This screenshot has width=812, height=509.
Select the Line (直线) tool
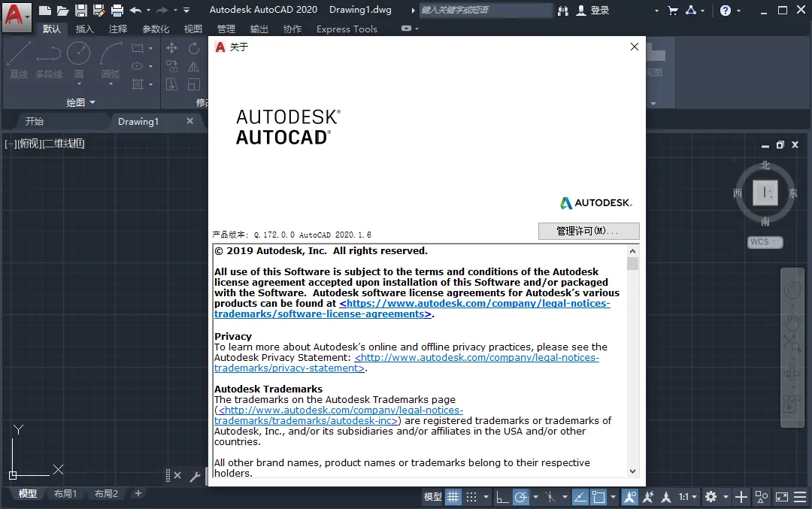pos(19,61)
